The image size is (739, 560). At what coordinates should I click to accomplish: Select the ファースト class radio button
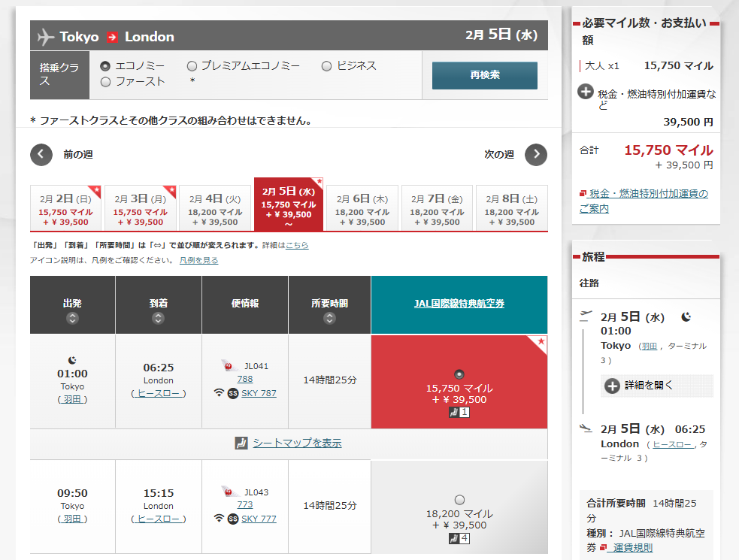(x=105, y=82)
